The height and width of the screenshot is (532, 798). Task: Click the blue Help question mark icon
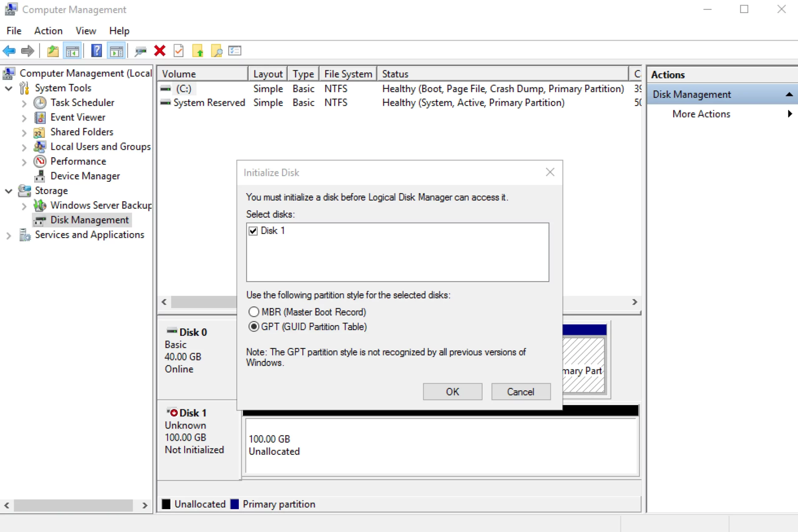pyautogui.click(x=96, y=51)
